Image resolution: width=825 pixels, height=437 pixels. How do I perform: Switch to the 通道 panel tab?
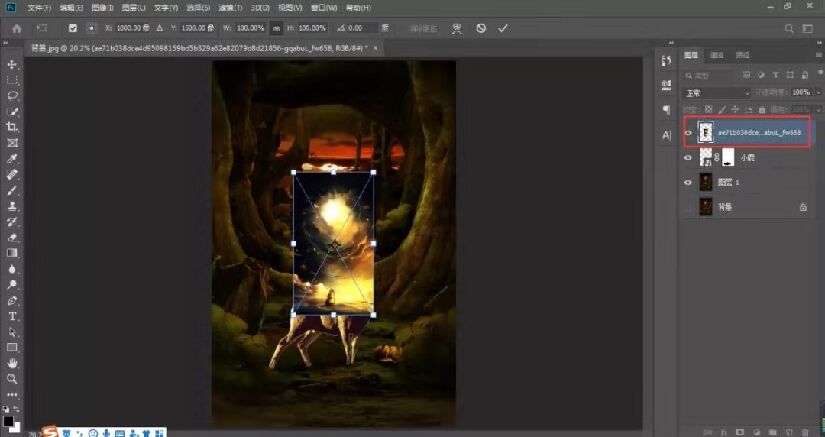(x=717, y=55)
